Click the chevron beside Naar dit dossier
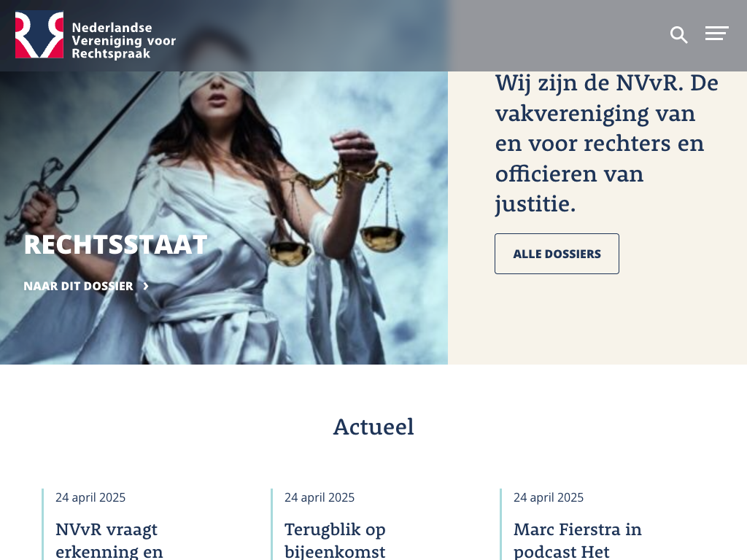 [146, 286]
